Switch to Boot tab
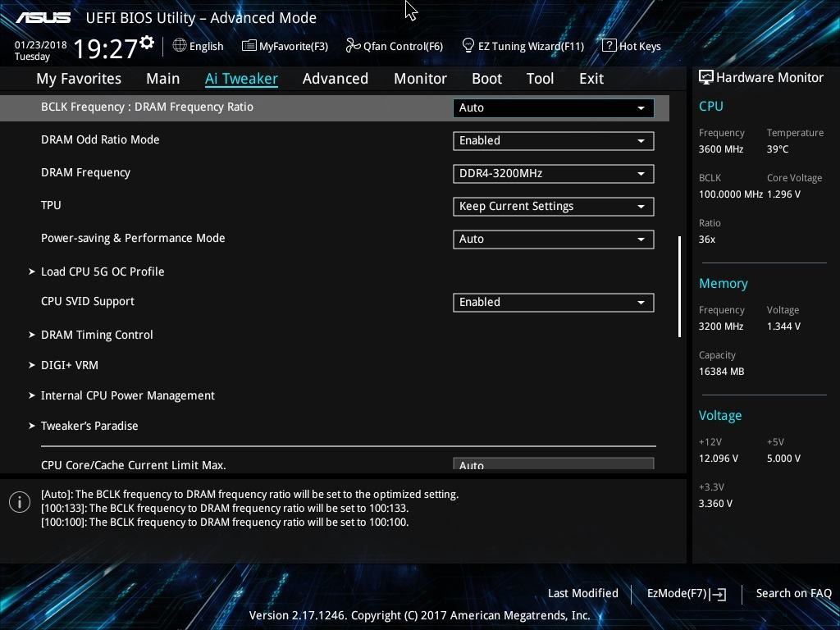 pyautogui.click(x=486, y=79)
